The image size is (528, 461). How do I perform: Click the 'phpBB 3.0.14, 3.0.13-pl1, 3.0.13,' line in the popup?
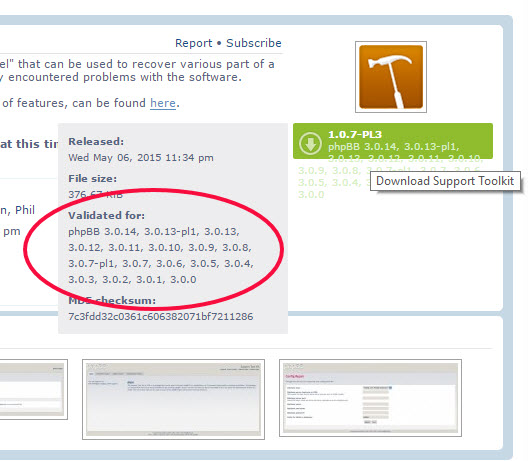[154, 232]
